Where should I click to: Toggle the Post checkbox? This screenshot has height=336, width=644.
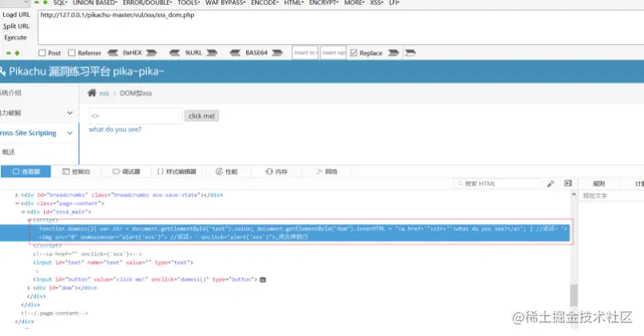tap(42, 53)
